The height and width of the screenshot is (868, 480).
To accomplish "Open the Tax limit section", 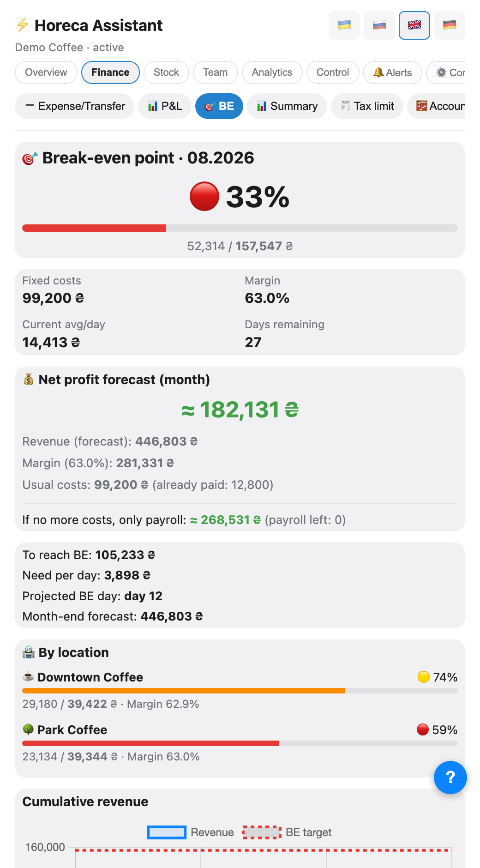I will point(367,106).
